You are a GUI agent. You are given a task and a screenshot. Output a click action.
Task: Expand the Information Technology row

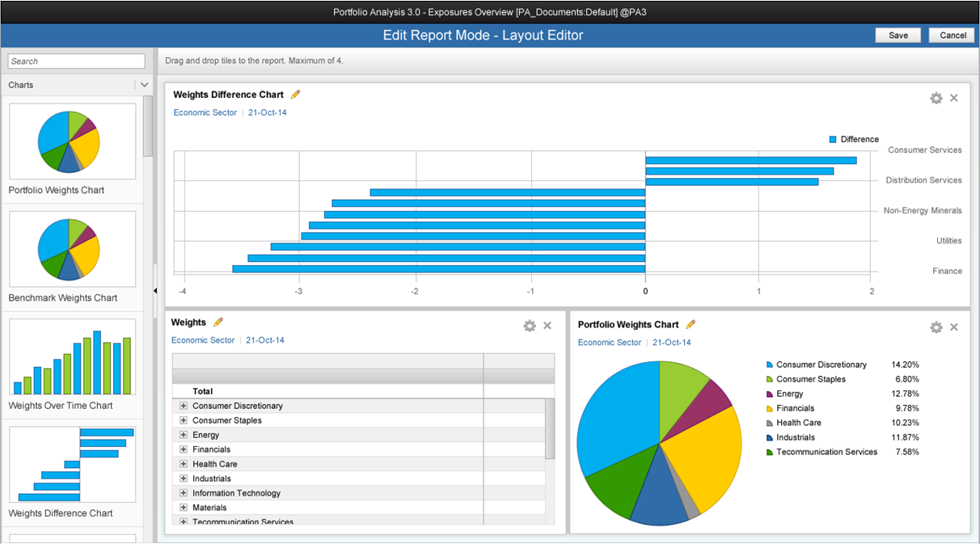[184, 493]
